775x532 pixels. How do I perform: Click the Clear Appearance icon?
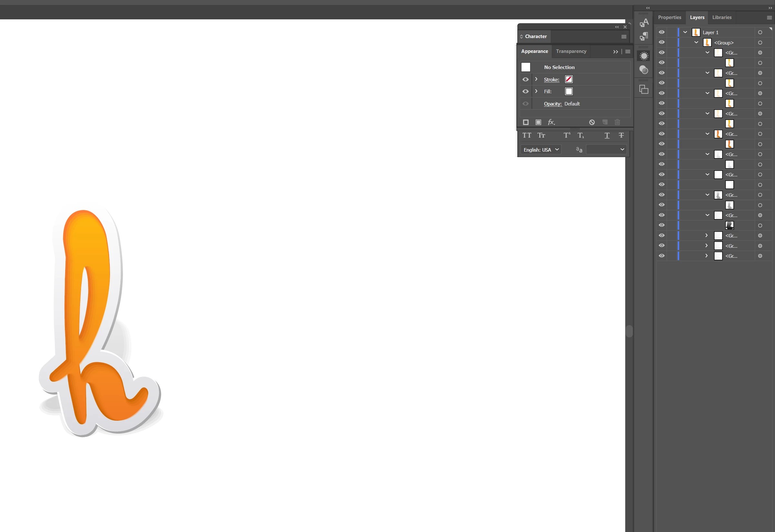592,122
